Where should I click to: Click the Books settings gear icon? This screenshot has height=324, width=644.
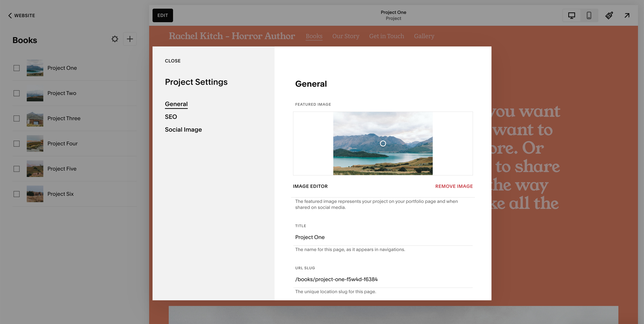(x=115, y=39)
